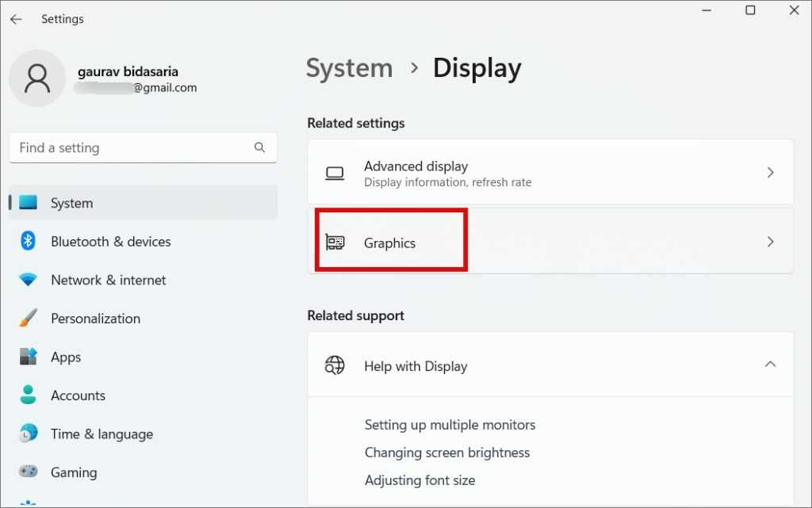Image resolution: width=812 pixels, height=508 pixels.
Task: Click the Help with Display globe icon
Action: pos(335,365)
